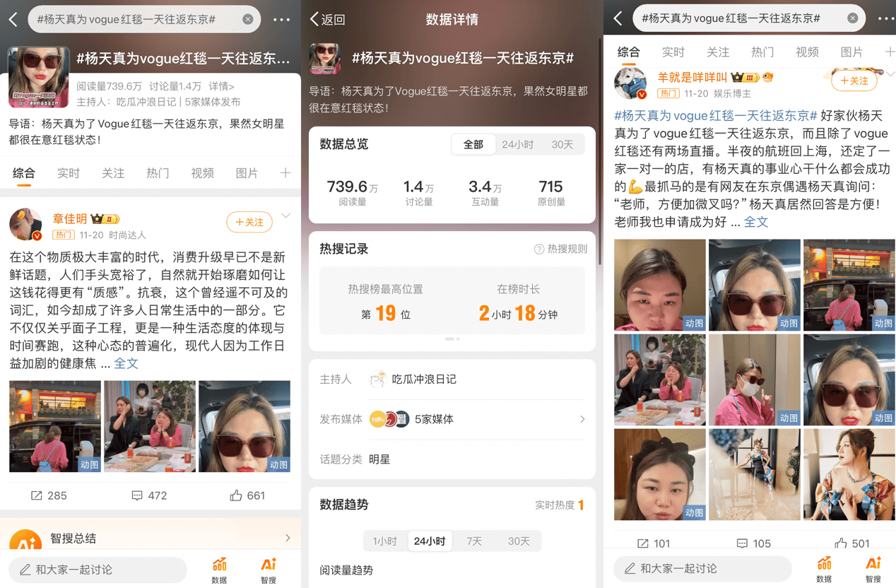The image size is (896, 588).
Task: Tap 739.6万 阅读量 statistic
Action: pyautogui.click(x=352, y=193)
